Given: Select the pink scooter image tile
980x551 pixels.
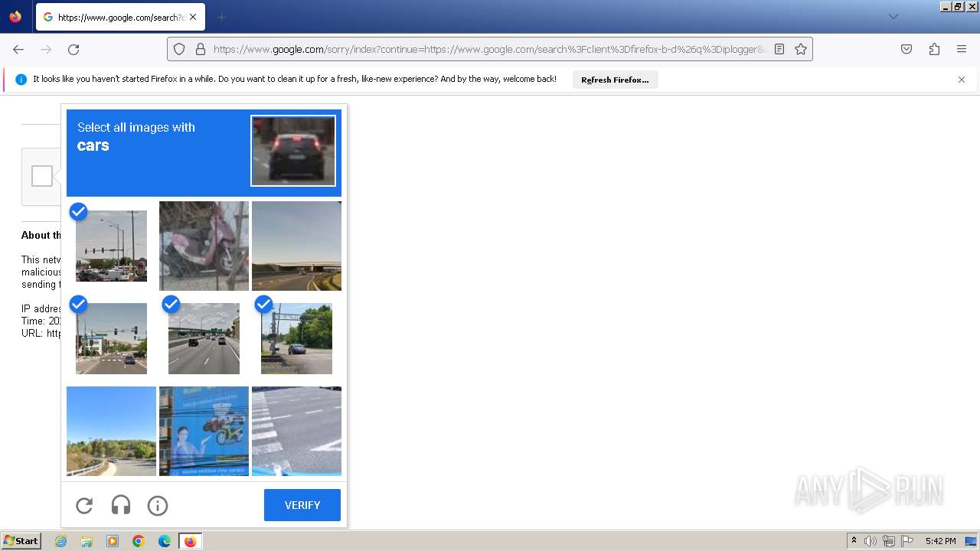Looking at the screenshot, I should (204, 246).
